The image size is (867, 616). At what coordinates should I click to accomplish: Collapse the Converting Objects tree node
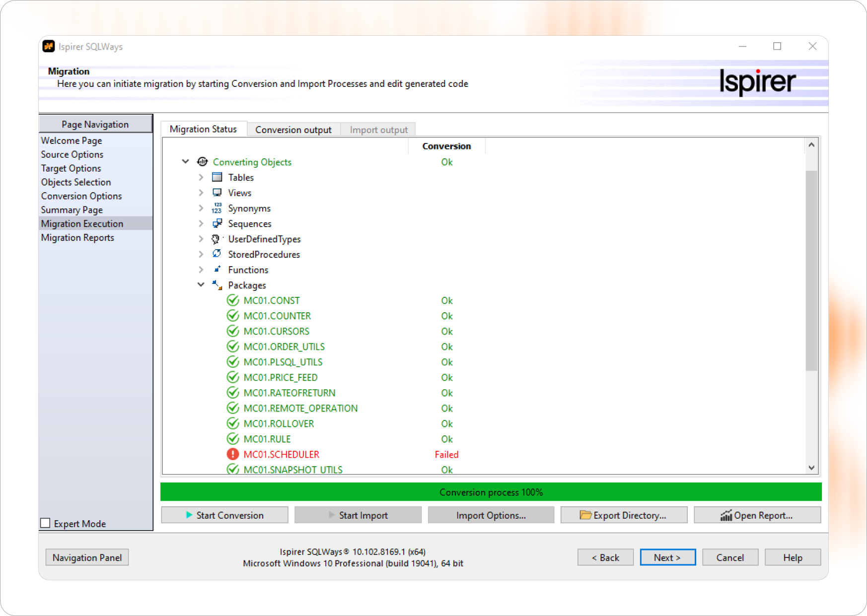tap(186, 161)
